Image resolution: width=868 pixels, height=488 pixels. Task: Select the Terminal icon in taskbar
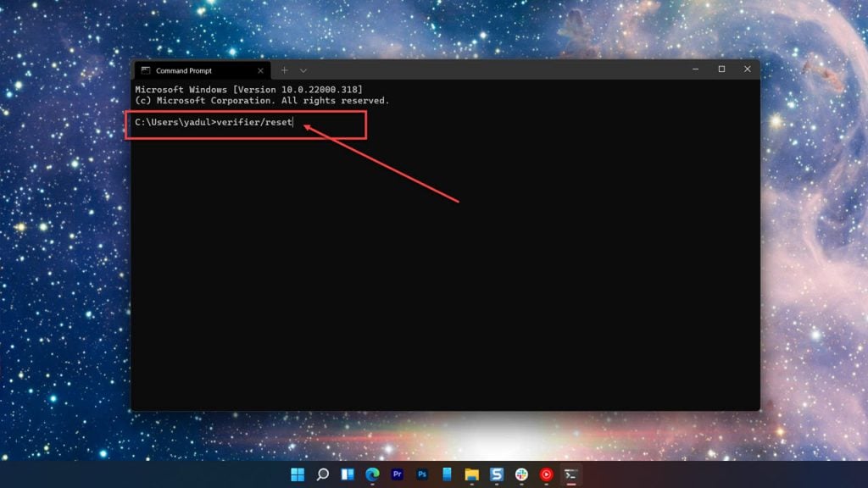click(570, 474)
